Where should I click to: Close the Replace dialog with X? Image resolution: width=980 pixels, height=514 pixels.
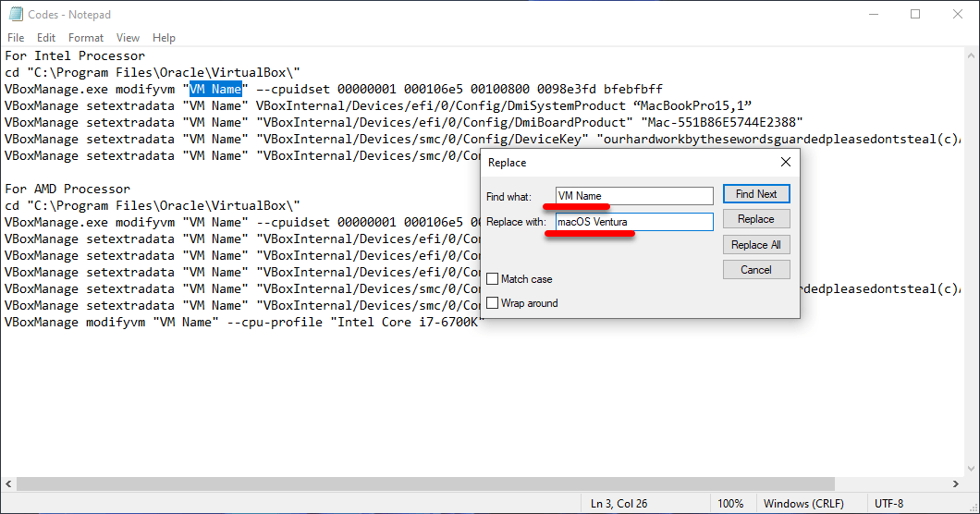point(786,162)
